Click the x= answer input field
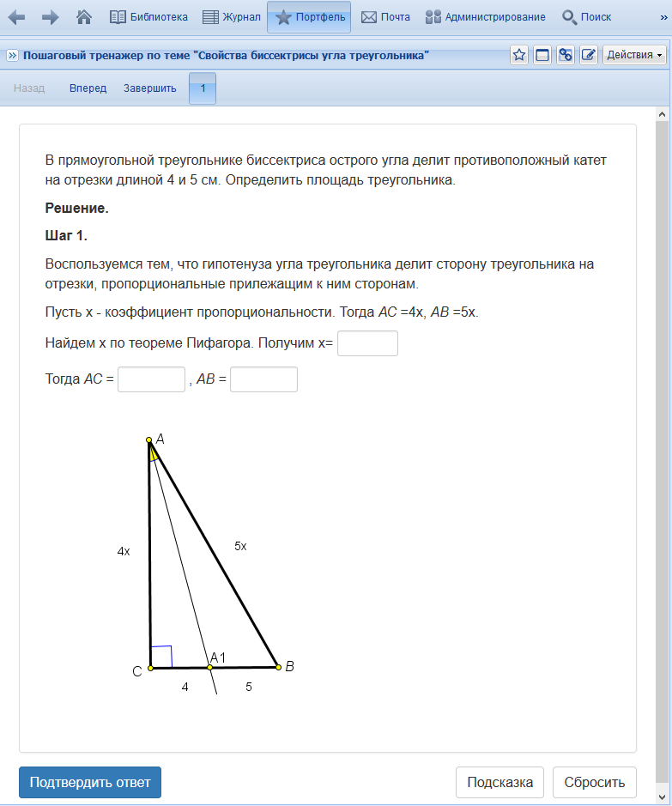The width and height of the screenshot is (672, 806). coord(367,343)
